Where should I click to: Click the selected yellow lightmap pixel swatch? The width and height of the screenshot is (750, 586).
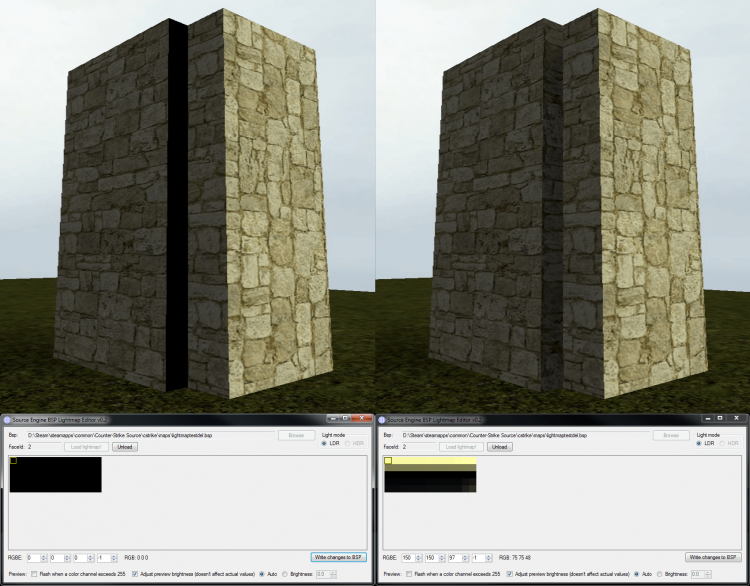(x=389, y=461)
